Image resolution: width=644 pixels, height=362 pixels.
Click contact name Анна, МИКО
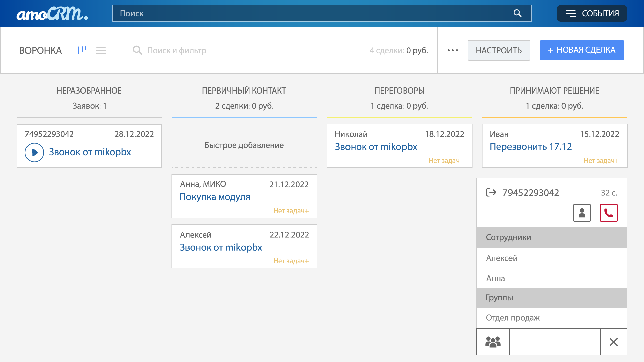[203, 184]
